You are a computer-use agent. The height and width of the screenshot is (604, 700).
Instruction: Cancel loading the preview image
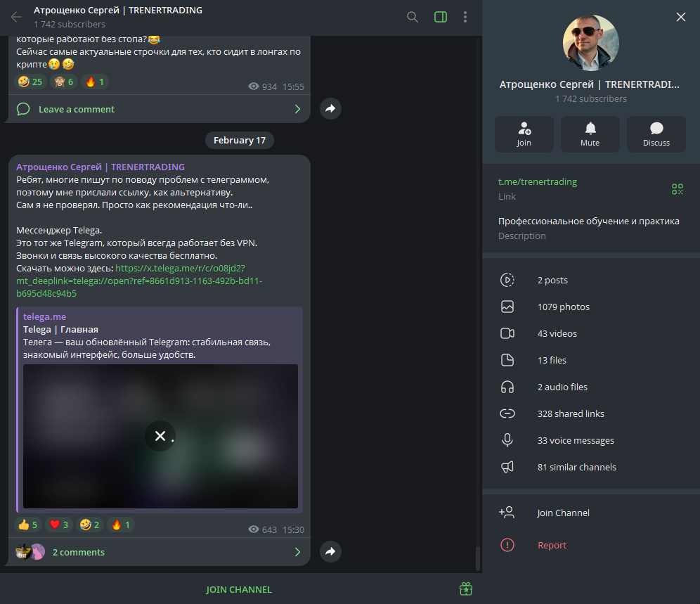[160, 436]
